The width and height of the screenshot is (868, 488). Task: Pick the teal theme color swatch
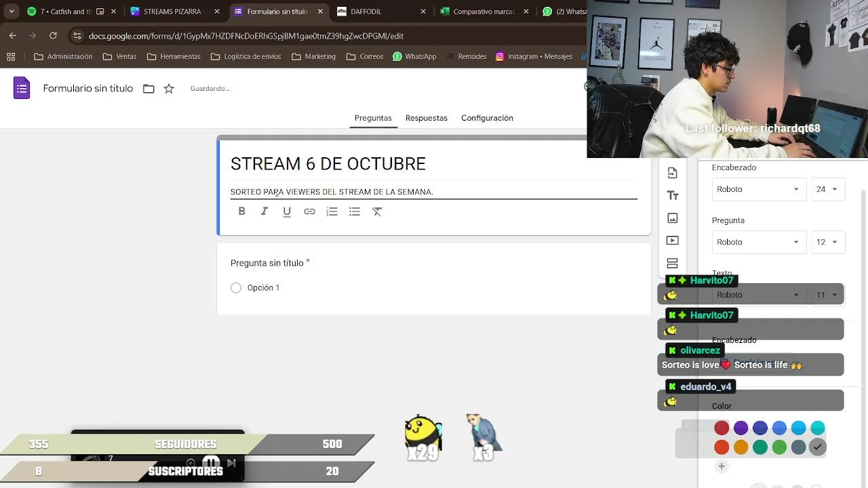(760, 447)
